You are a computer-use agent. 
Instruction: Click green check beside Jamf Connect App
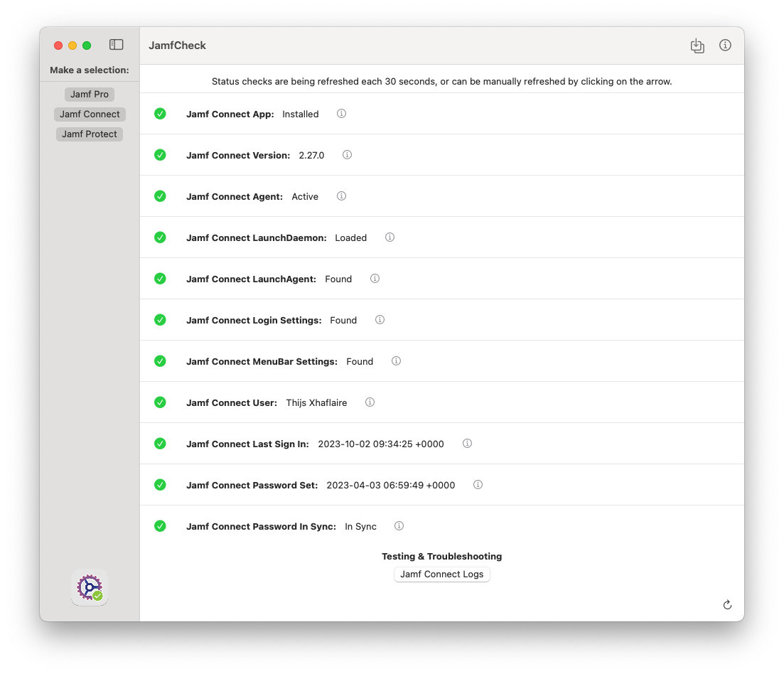tap(160, 114)
